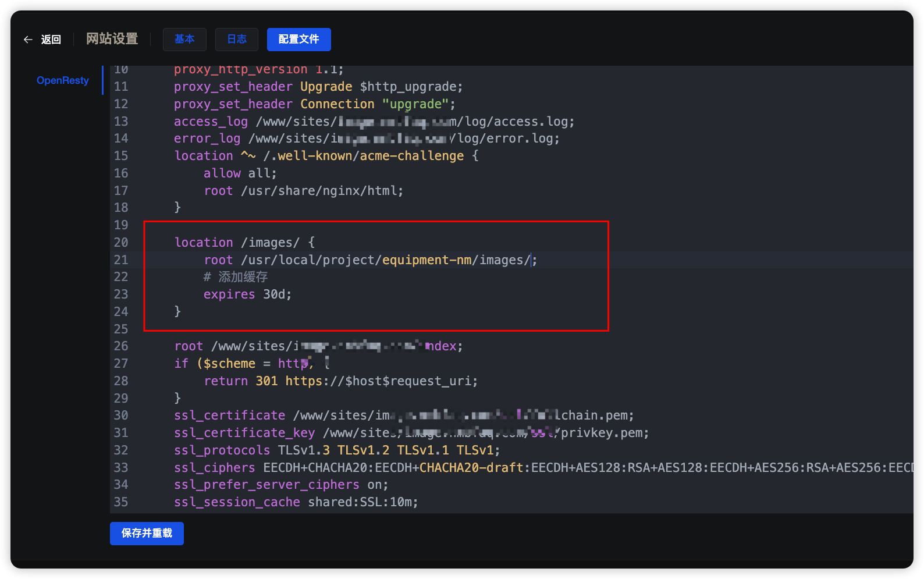This screenshot has height=579, width=924.
Task: Click line number 26 in gutter
Action: (121, 346)
